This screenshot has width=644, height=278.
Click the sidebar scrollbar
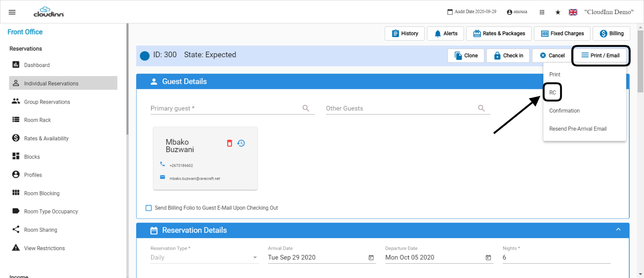tap(128, 79)
